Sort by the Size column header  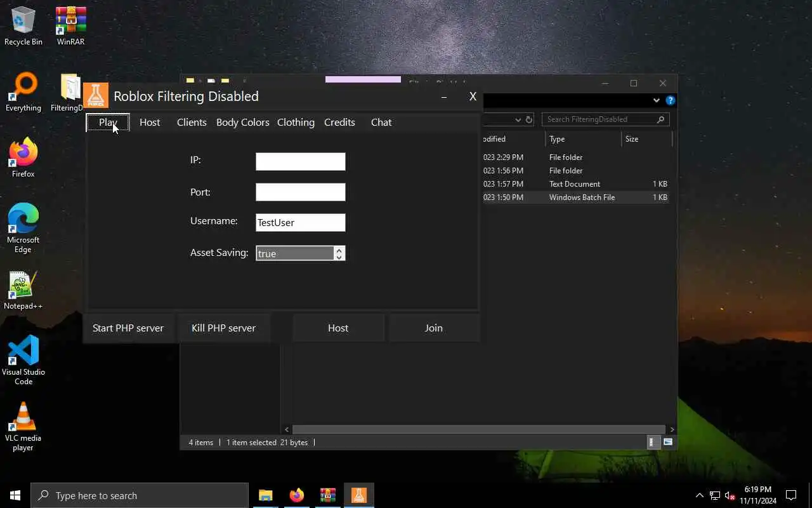point(646,139)
